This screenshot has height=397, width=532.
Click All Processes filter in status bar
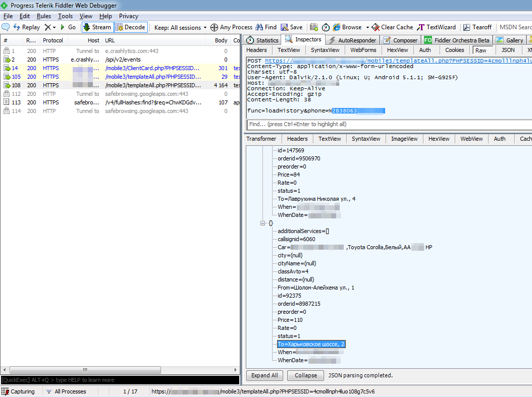[x=66, y=391]
